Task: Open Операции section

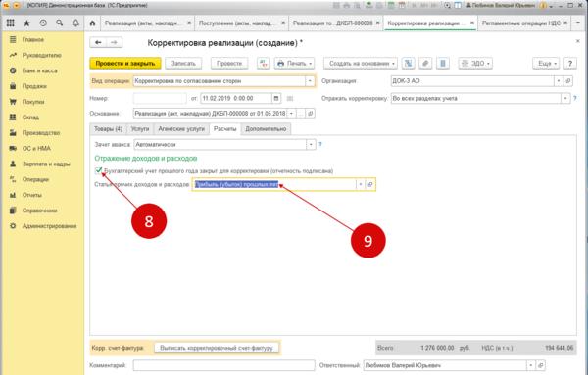Action: [35, 179]
